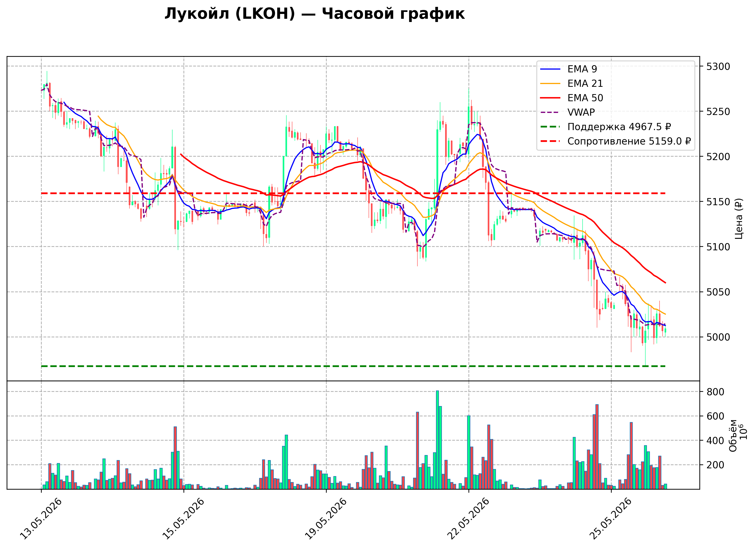Click the 15.05.2026 date label
The image size is (756, 548).
tap(184, 519)
